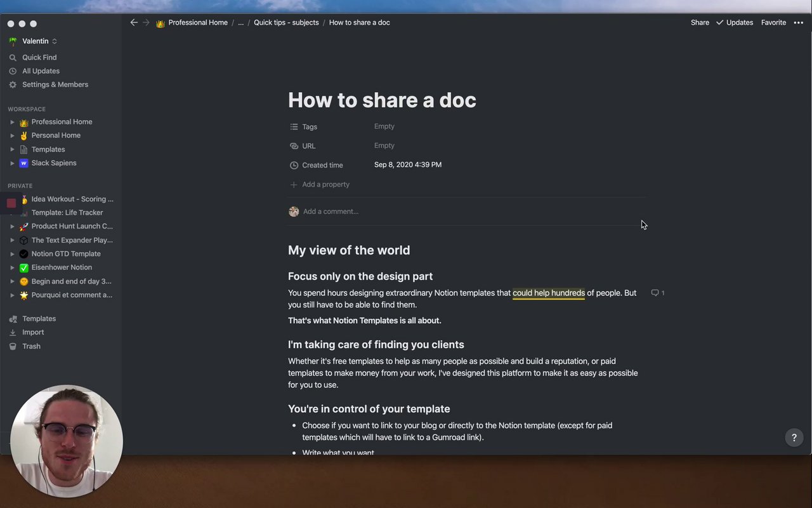The image size is (812, 508).
Task: Click the Templates sidebar icon at bottom
Action: [13, 319]
